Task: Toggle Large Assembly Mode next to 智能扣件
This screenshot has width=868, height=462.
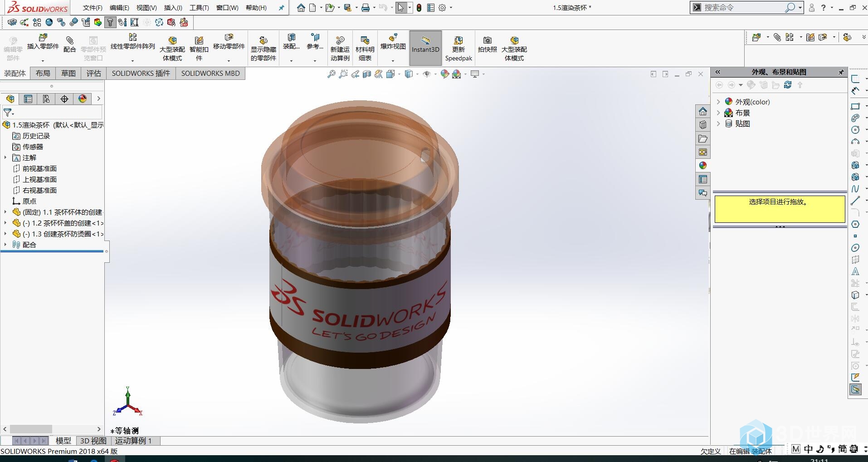Action: pyautogui.click(x=172, y=49)
